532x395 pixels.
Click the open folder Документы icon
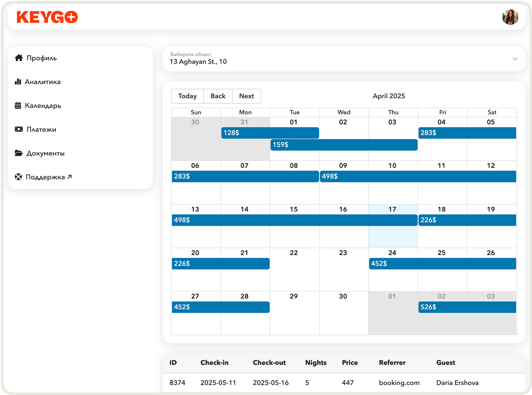tap(19, 153)
